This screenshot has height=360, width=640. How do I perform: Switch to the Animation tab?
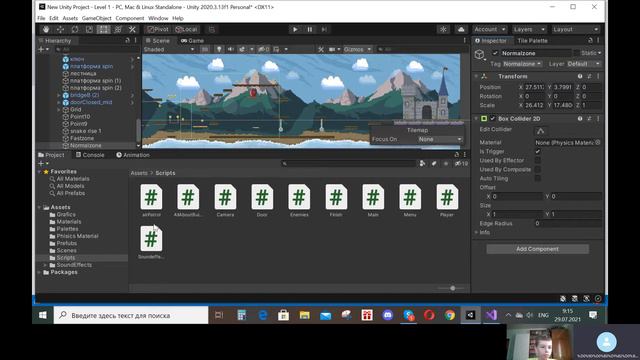[133, 155]
